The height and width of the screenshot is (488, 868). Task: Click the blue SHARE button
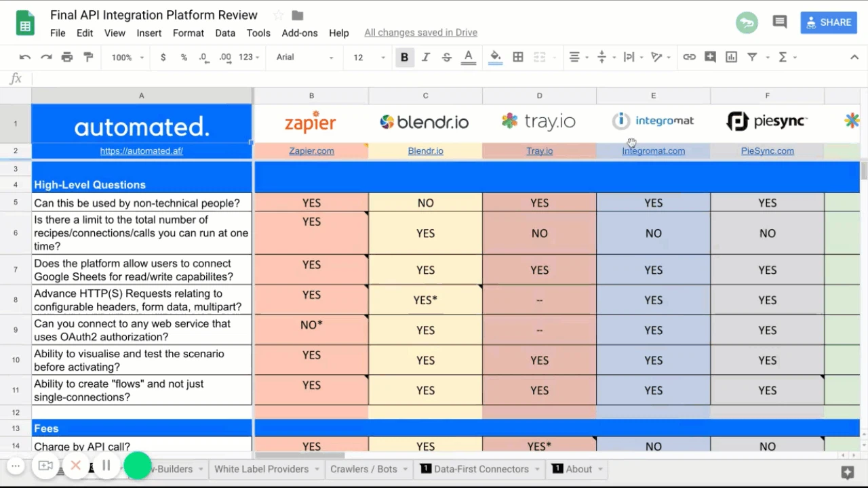(829, 22)
